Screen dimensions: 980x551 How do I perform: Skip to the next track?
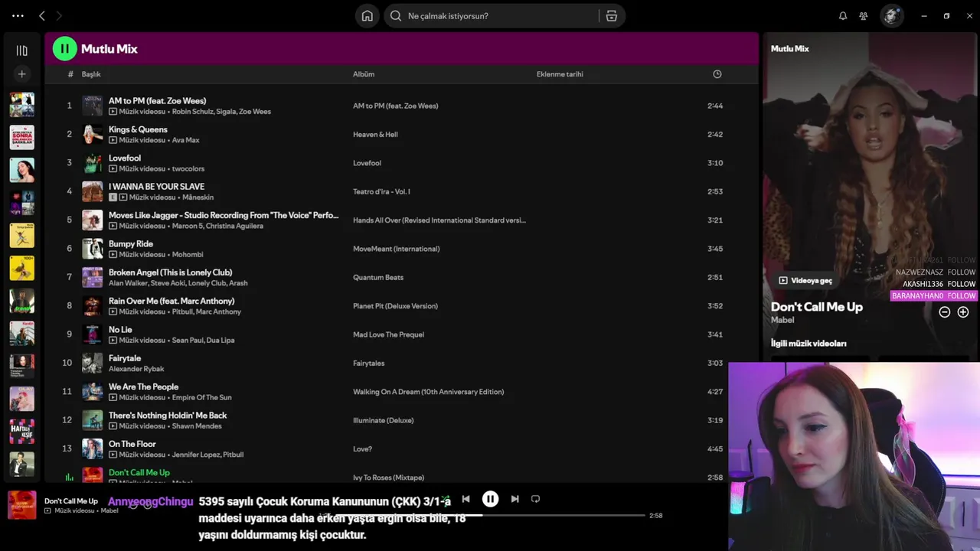[514, 499]
